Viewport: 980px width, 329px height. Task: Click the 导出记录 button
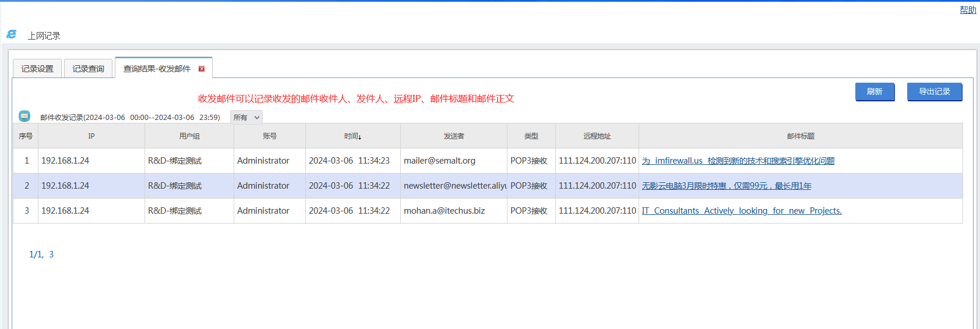point(934,91)
